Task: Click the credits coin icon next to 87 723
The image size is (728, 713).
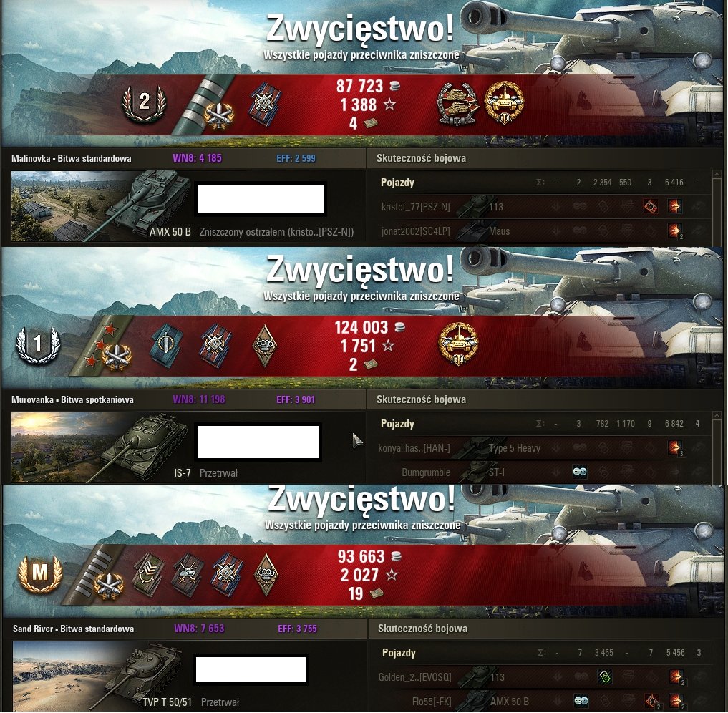Action: (x=394, y=86)
